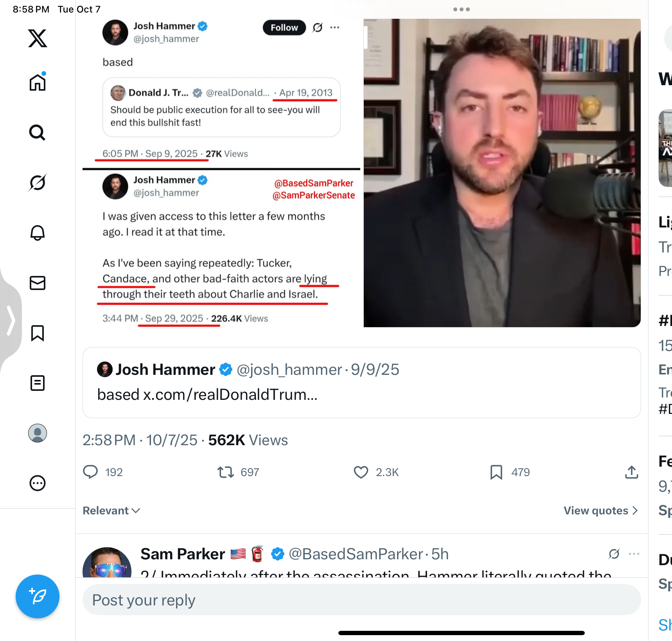
Task: Open Notifications bell icon
Action: (x=38, y=233)
